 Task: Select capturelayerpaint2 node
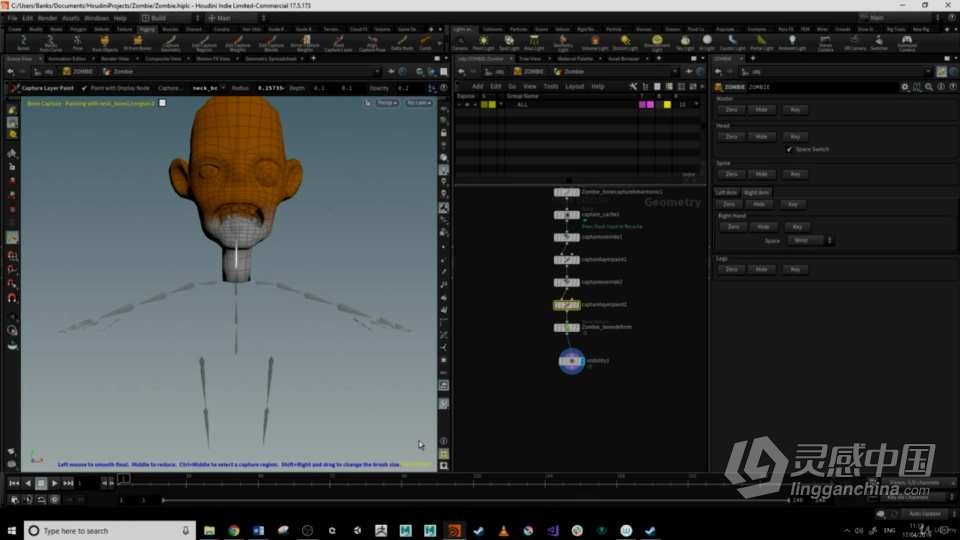pos(566,305)
